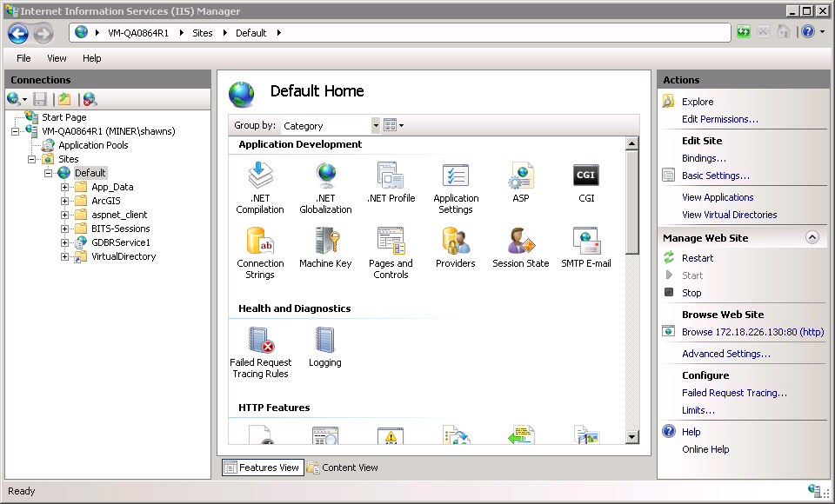Click the Refresh page toolbar icon
The width and height of the screenshot is (835, 504).
(744, 32)
